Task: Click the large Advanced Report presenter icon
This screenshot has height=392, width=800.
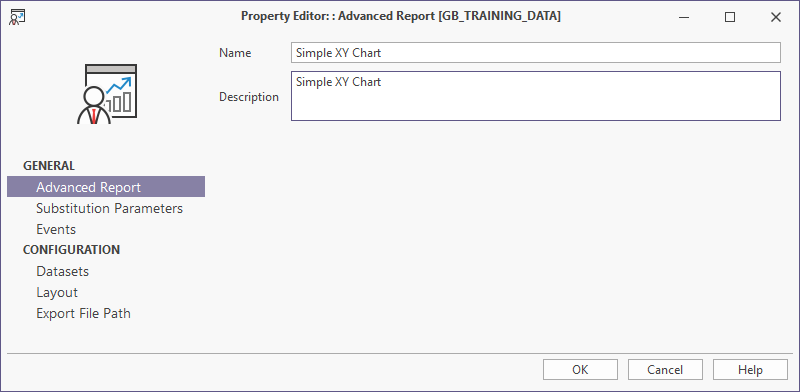Action: [107, 94]
